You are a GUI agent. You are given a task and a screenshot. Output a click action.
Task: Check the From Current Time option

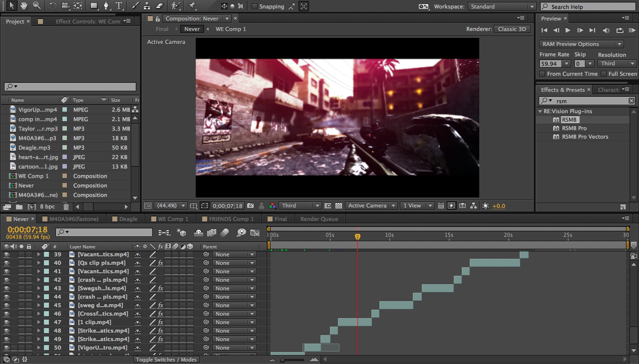(543, 74)
